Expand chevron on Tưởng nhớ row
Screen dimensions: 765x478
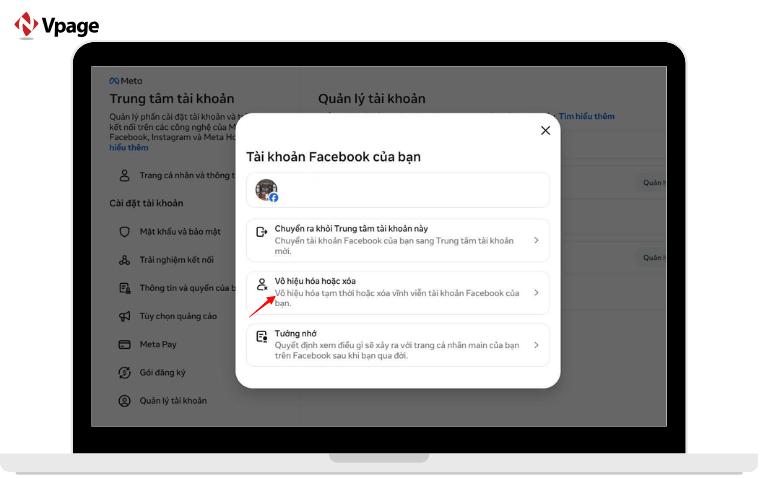point(536,345)
